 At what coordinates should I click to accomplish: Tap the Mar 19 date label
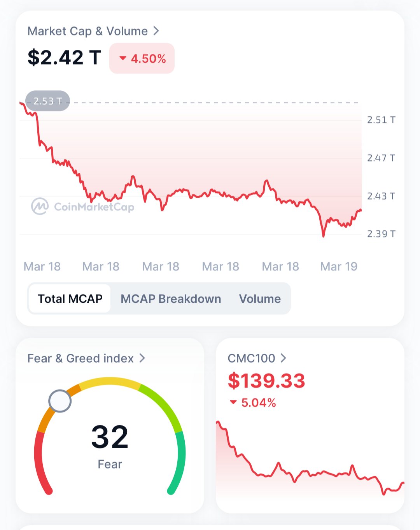tap(339, 267)
